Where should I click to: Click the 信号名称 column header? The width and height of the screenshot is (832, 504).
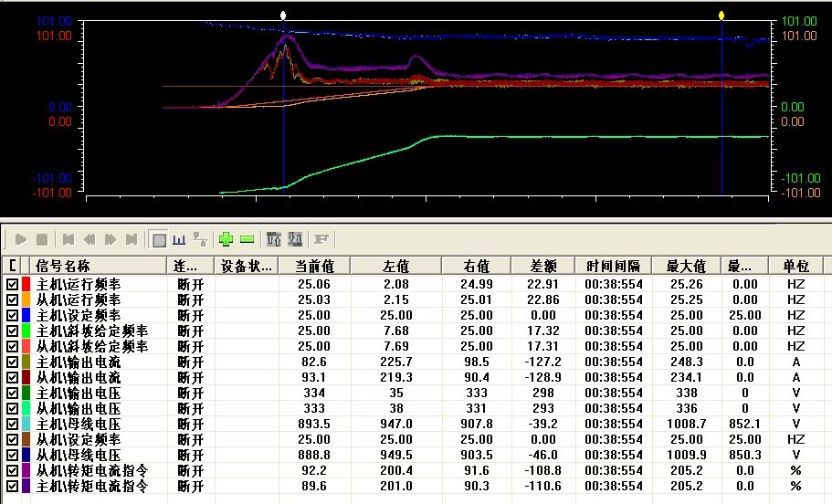click(64, 266)
